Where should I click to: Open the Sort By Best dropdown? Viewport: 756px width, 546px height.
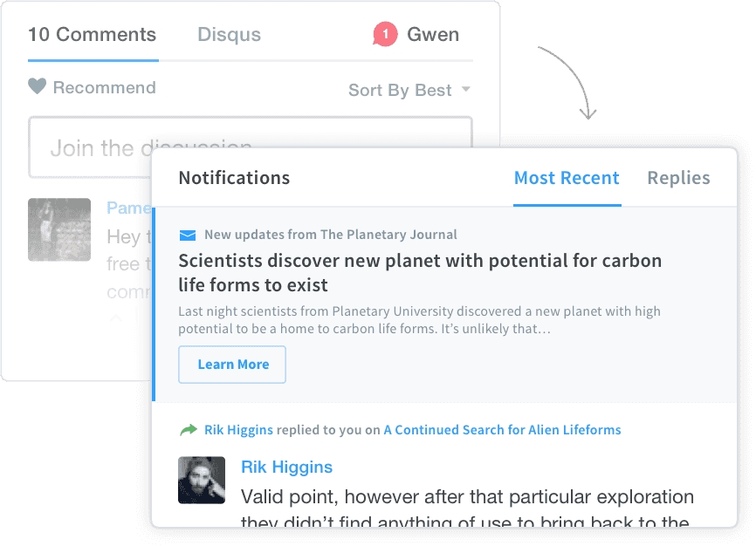point(400,90)
